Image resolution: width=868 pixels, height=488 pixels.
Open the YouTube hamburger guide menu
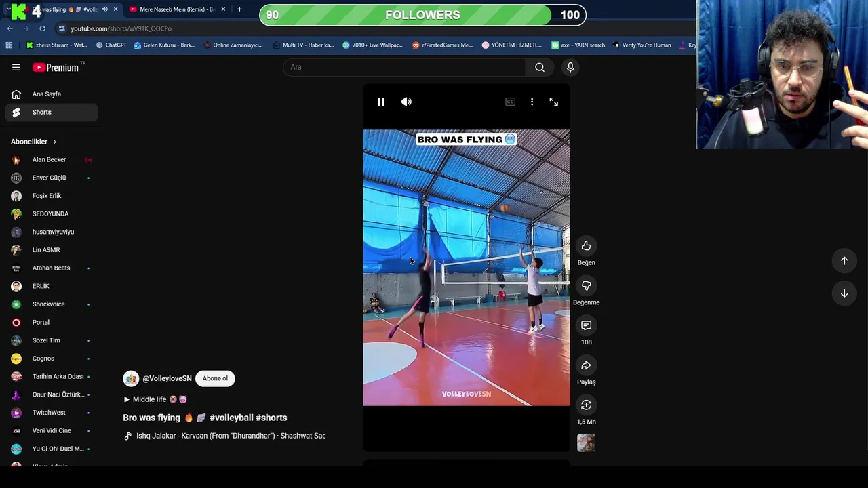[x=16, y=67]
